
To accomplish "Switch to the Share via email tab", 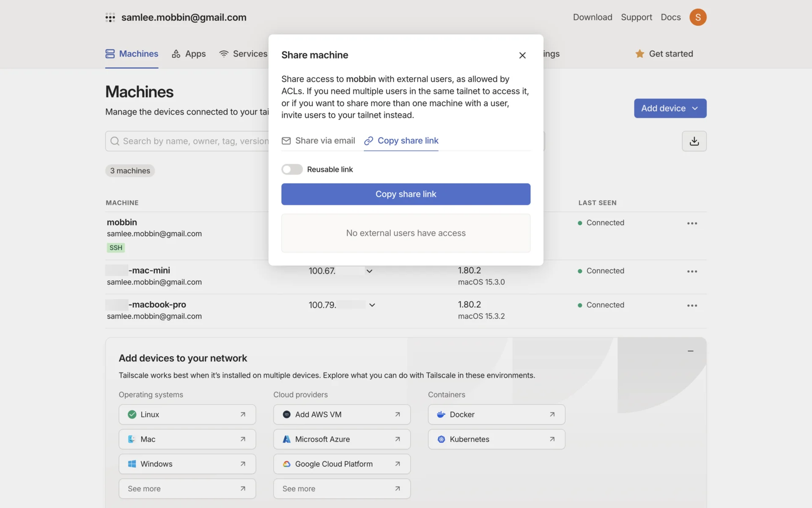I will pyautogui.click(x=318, y=141).
